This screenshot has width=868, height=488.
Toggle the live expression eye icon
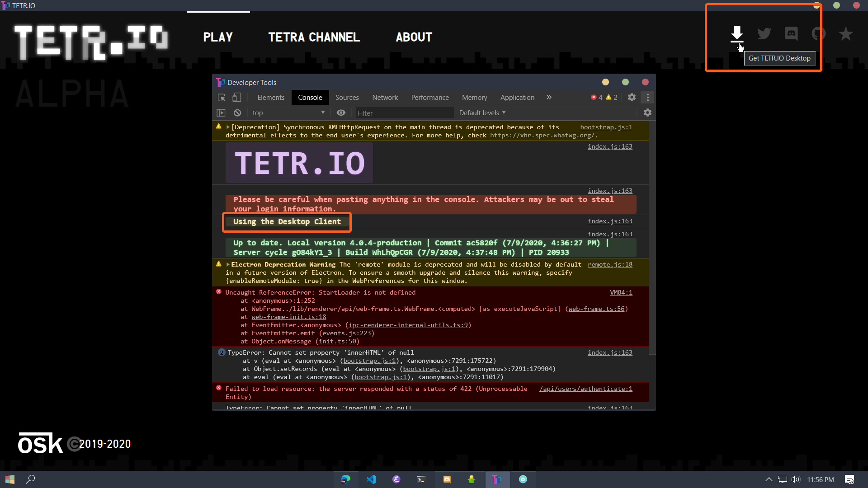[x=341, y=113]
